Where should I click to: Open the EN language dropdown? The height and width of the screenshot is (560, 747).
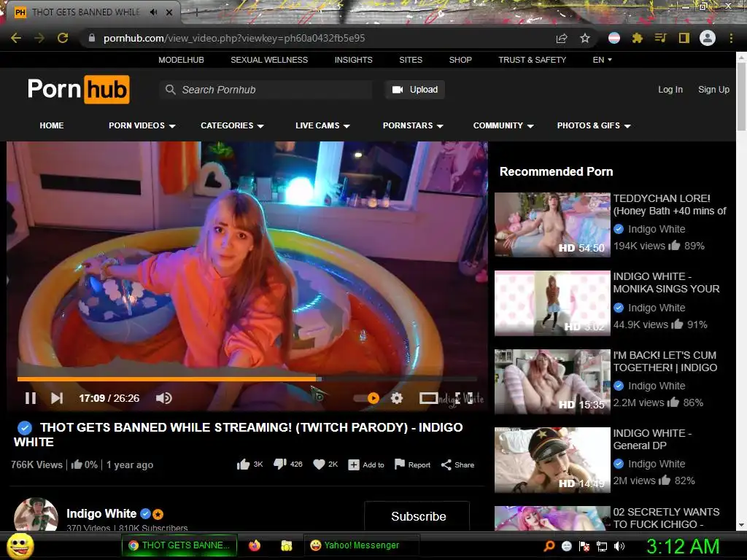[602, 60]
